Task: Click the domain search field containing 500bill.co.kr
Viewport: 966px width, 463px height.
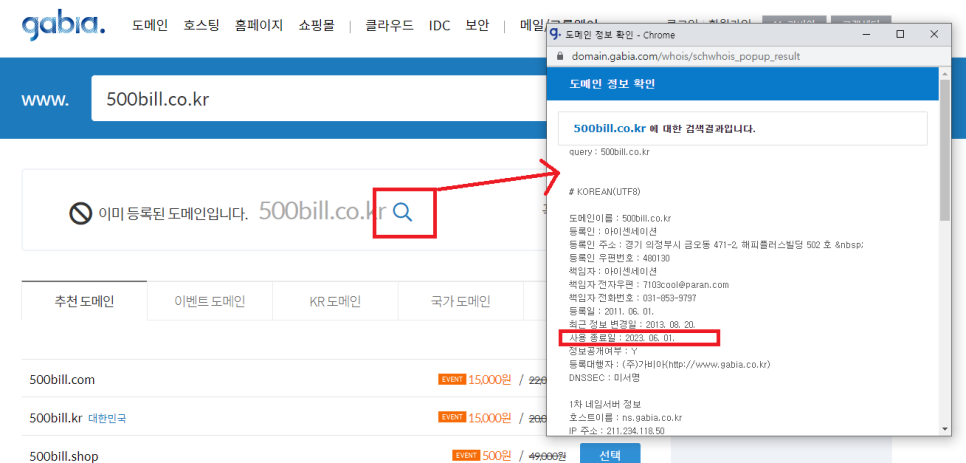Action: click(319, 99)
